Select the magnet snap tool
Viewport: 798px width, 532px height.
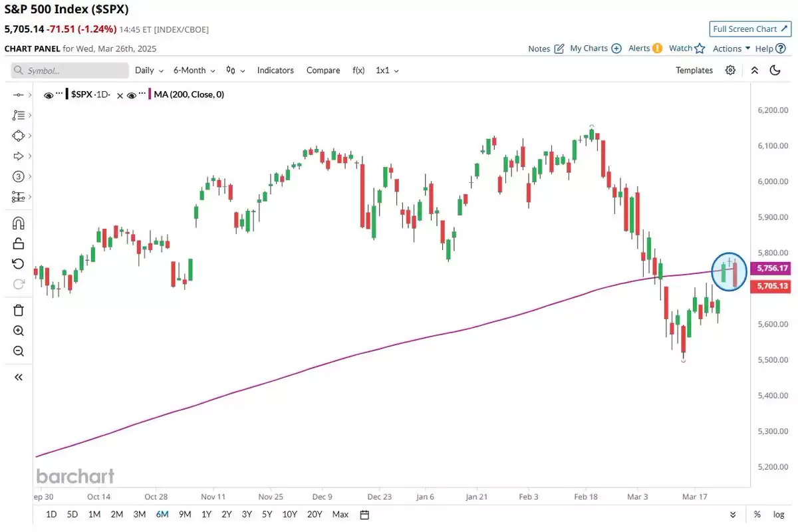coord(19,223)
